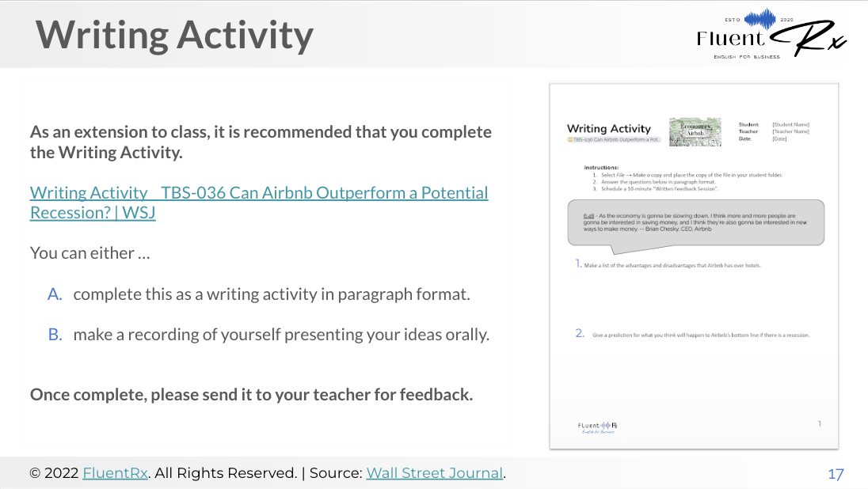Click the [Teacher Name] placeholder field
Viewport: 868px width, 489px height.
coord(790,131)
